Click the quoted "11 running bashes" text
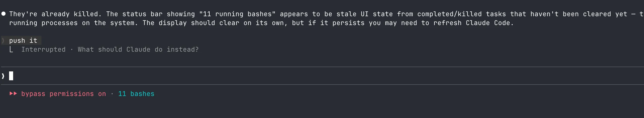 point(237,14)
